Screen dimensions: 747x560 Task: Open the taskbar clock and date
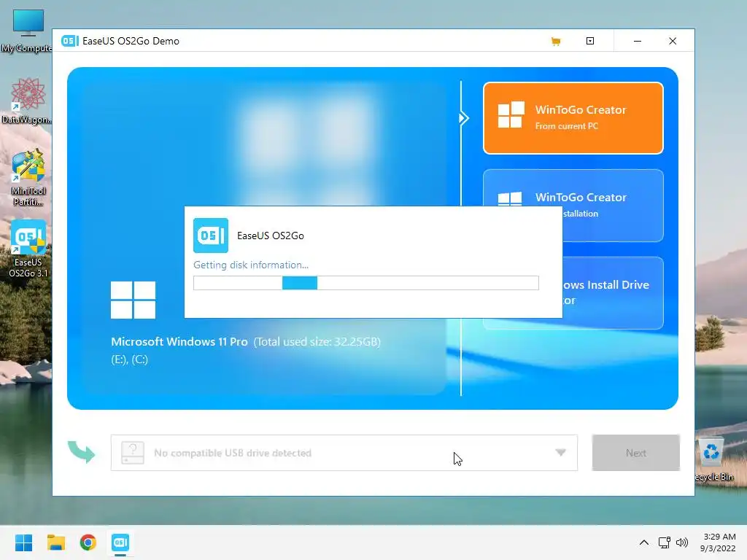coord(719,542)
